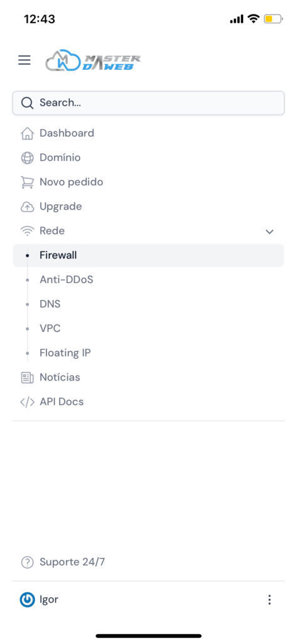Go to the DNS submenu entry
Image resolution: width=297 pixels, height=644 pixels.
[x=148, y=304]
